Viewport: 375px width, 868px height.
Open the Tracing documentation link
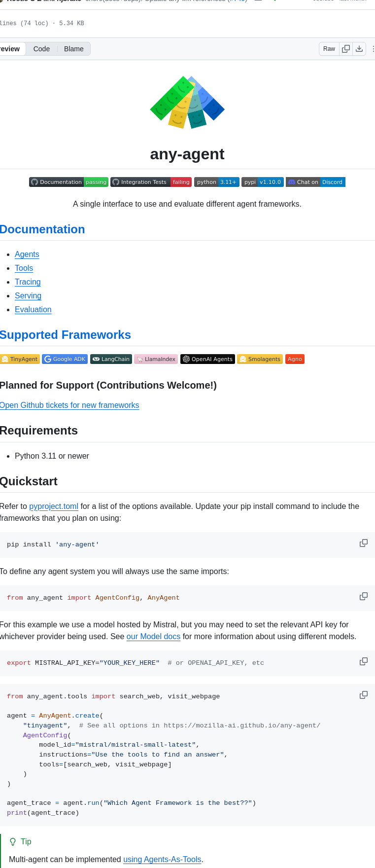(x=28, y=282)
